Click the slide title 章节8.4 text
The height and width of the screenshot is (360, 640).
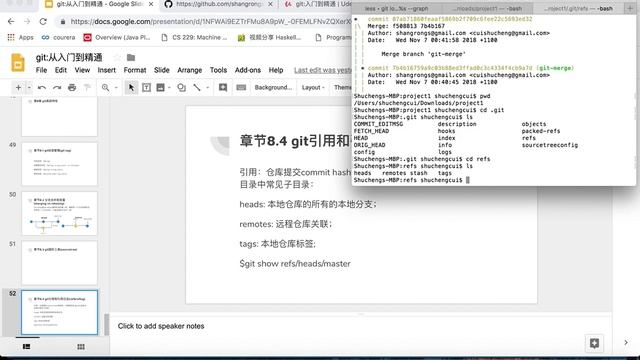point(295,141)
